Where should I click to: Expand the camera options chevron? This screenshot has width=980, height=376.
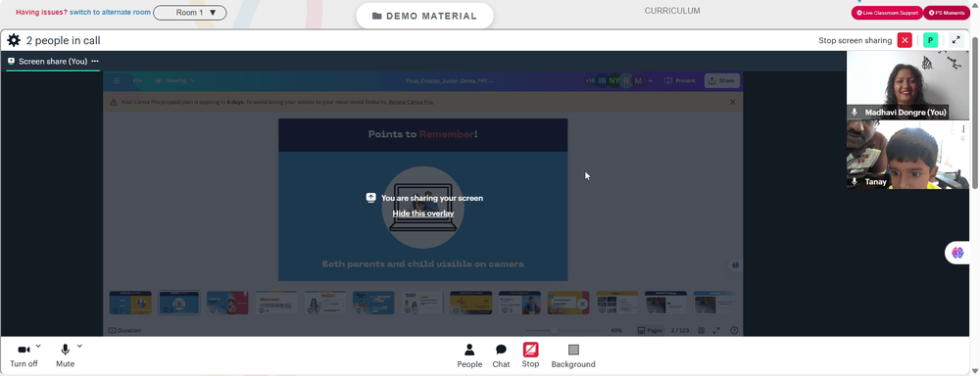click(x=38, y=346)
